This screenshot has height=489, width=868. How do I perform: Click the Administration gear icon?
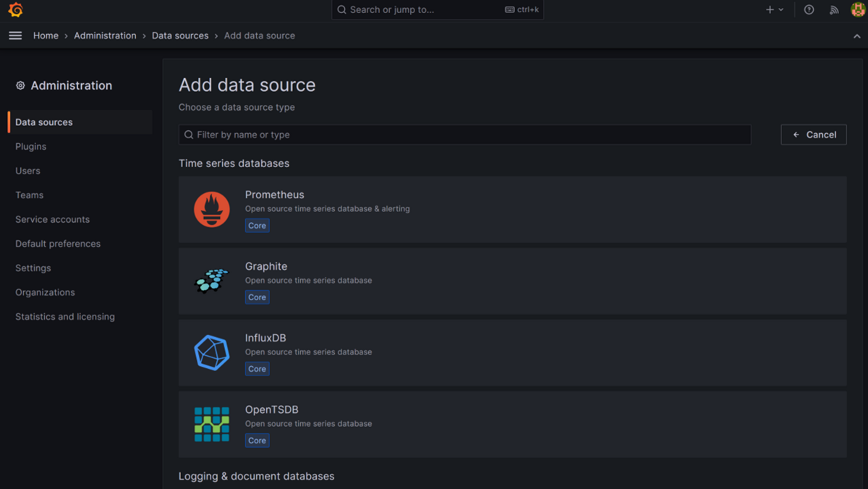(x=20, y=85)
